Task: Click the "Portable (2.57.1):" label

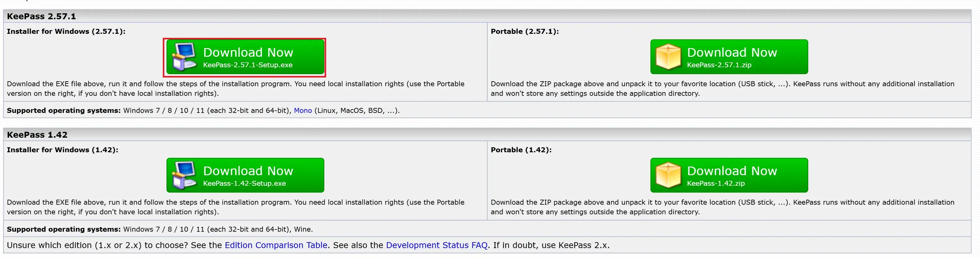Action: click(x=525, y=32)
